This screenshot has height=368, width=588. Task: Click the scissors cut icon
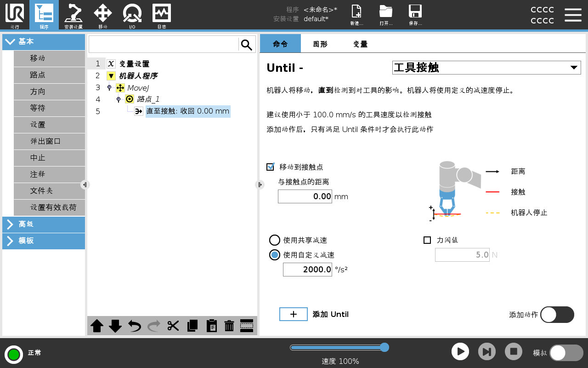(173, 326)
